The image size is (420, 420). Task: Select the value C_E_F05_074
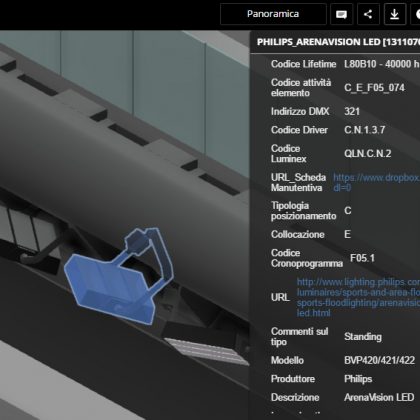pyautogui.click(x=374, y=88)
